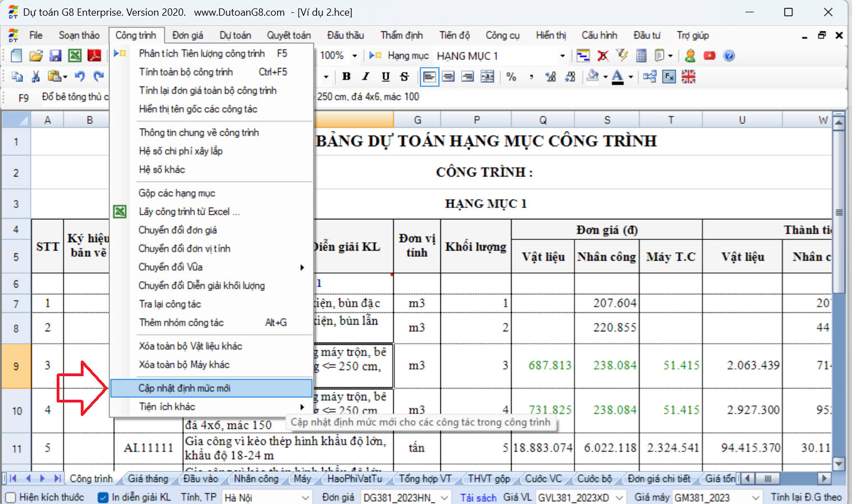Click the Copy icon

[x=17, y=76]
